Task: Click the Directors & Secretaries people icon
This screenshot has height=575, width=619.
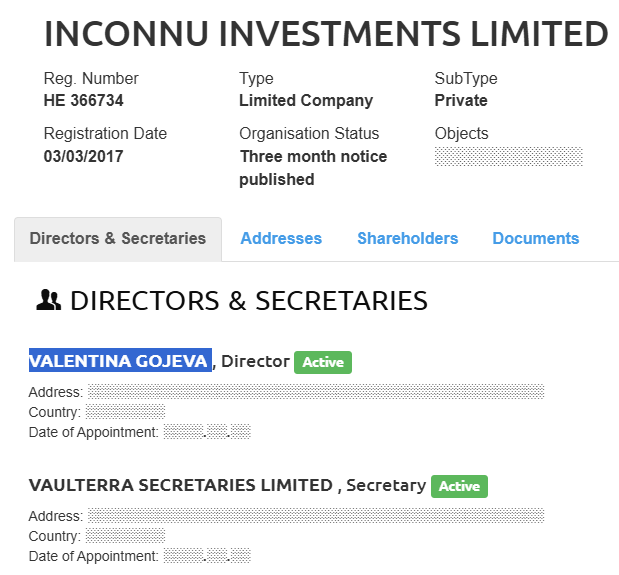Action: (x=49, y=300)
